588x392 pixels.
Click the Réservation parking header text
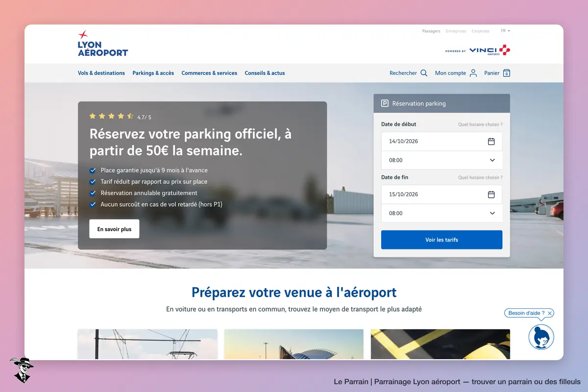coord(419,104)
